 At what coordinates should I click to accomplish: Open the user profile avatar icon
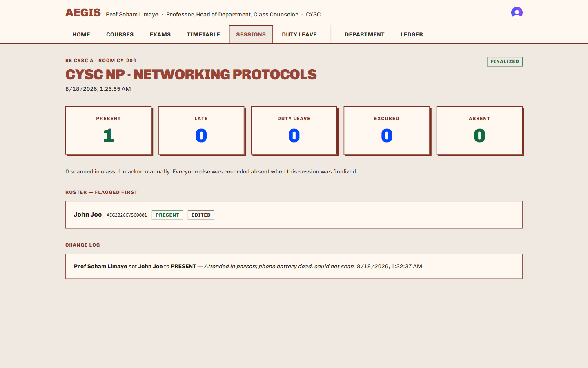click(517, 13)
